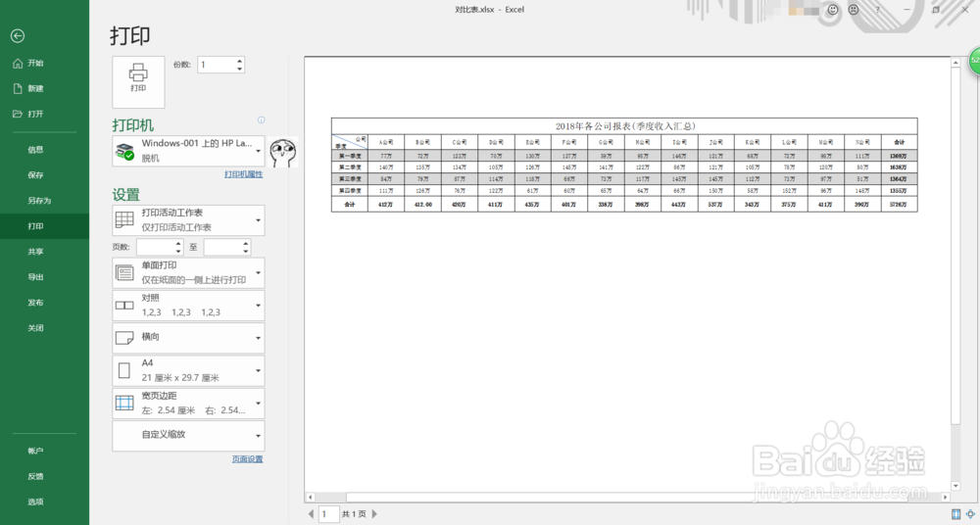Viewport: 980px width, 525px height.
Task: Increase the 页数 start page value
Action: pos(178,243)
